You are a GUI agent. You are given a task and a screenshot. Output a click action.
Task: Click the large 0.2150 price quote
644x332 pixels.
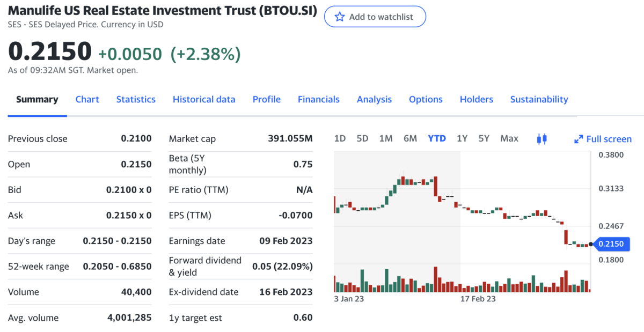coord(50,51)
